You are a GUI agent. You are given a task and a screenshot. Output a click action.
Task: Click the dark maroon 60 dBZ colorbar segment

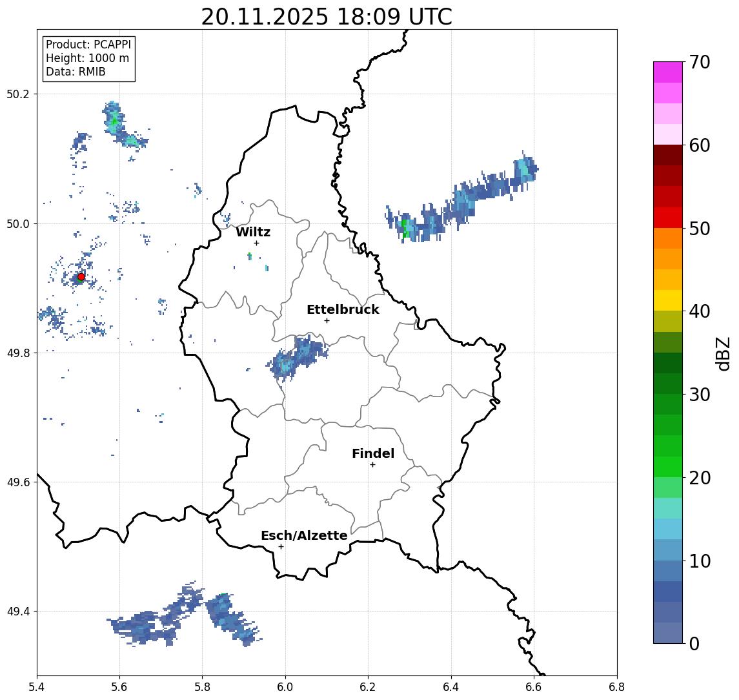[668, 155]
